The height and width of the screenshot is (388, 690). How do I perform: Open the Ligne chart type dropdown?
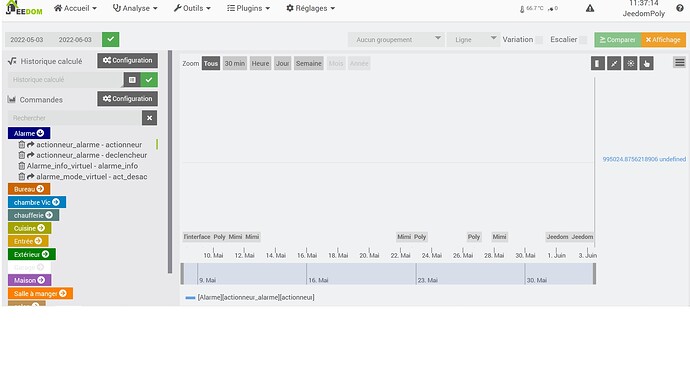[x=473, y=40]
